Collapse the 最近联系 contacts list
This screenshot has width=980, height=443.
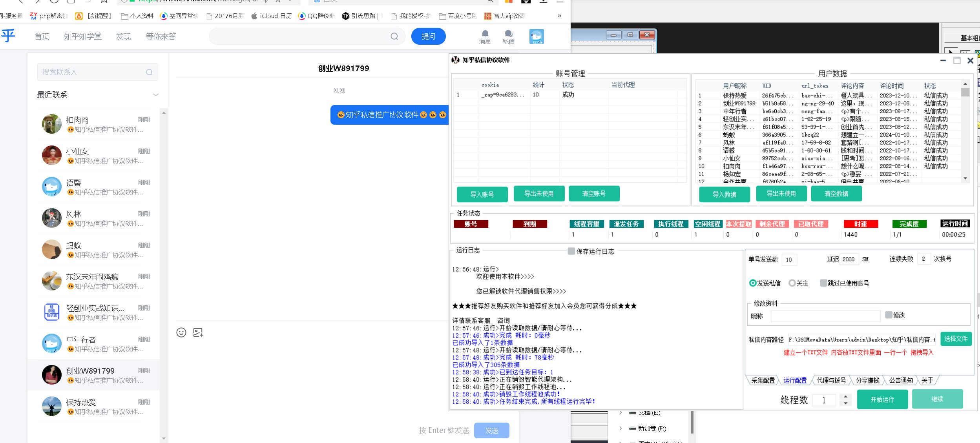156,95
